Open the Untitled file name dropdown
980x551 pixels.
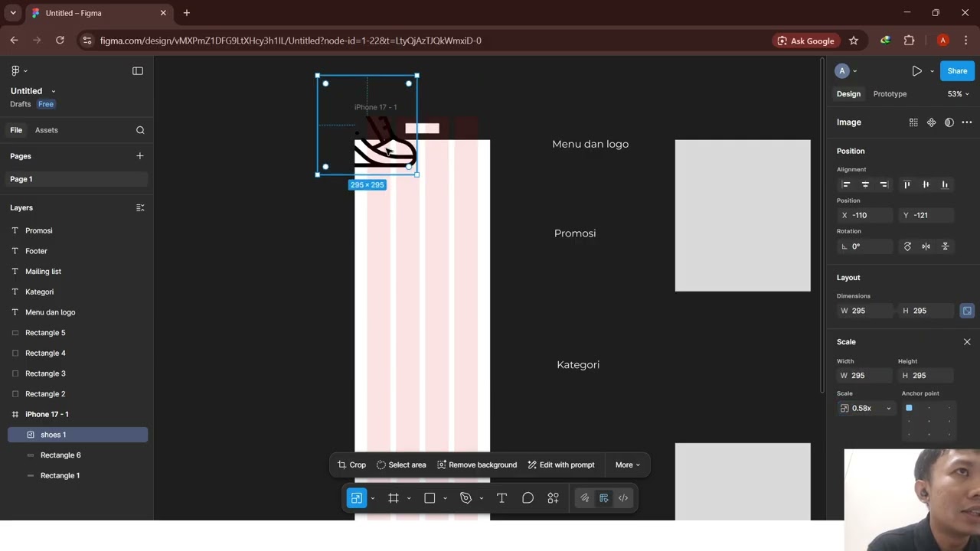pyautogui.click(x=53, y=91)
